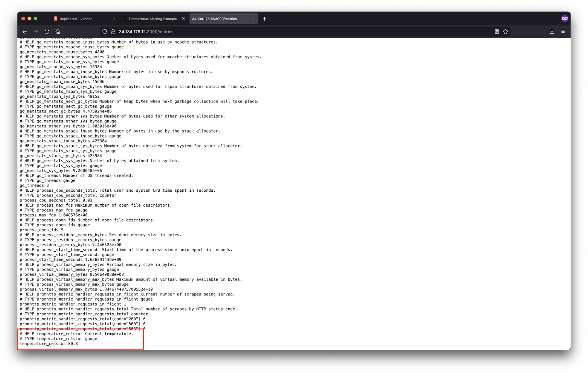The height and width of the screenshot is (373, 588).
Task: Click 'process_open_fds 9' line
Action: (41, 230)
